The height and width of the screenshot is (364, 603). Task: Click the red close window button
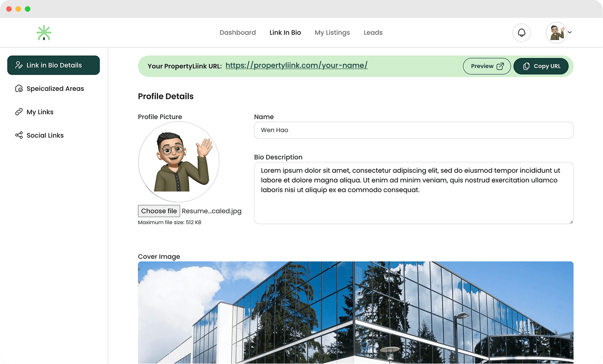click(x=9, y=9)
